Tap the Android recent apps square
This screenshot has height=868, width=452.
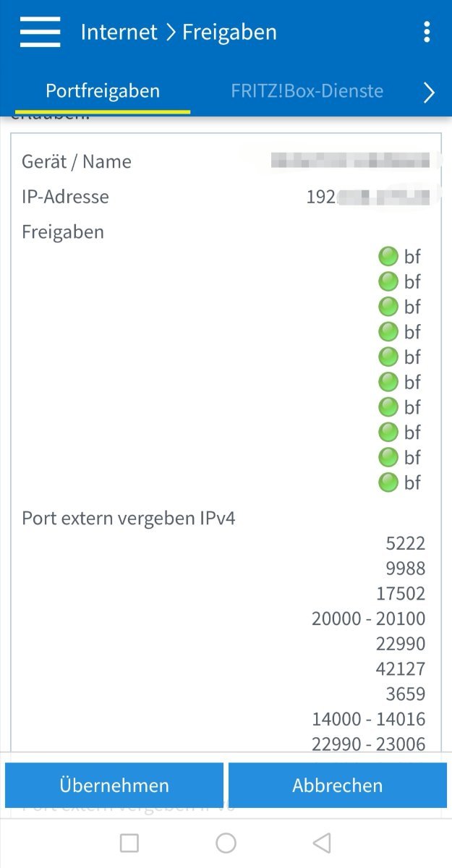129,843
